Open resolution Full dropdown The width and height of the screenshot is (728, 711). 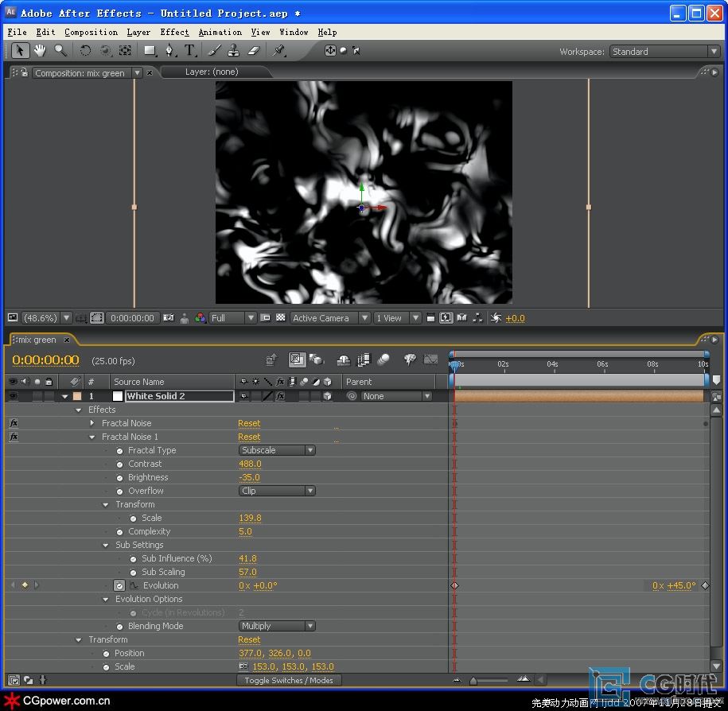point(232,318)
